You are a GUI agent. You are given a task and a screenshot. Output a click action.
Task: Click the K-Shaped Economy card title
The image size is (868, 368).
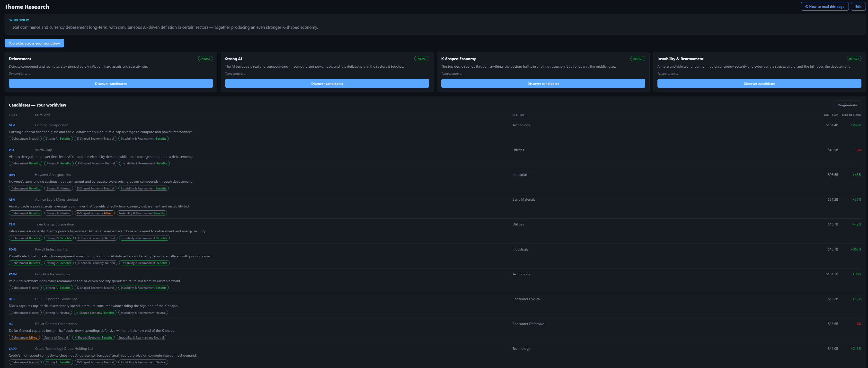[x=458, y=59]
